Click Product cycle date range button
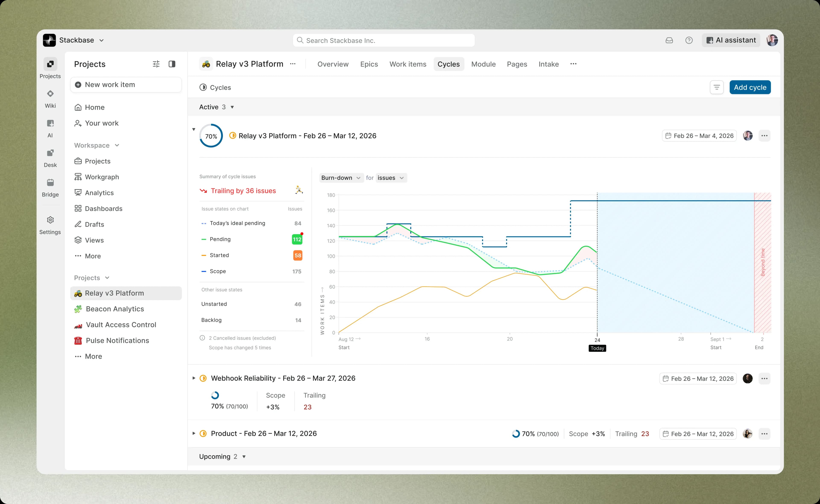 698,434
